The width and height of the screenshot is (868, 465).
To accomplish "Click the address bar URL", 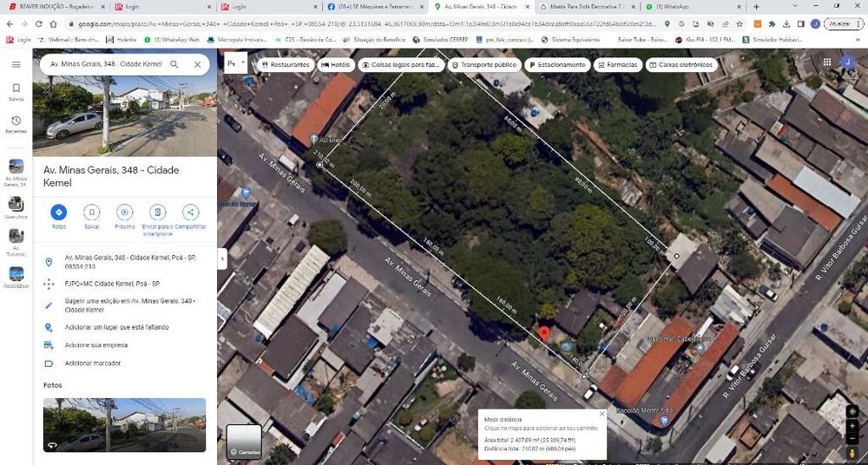I will point(368,24).
